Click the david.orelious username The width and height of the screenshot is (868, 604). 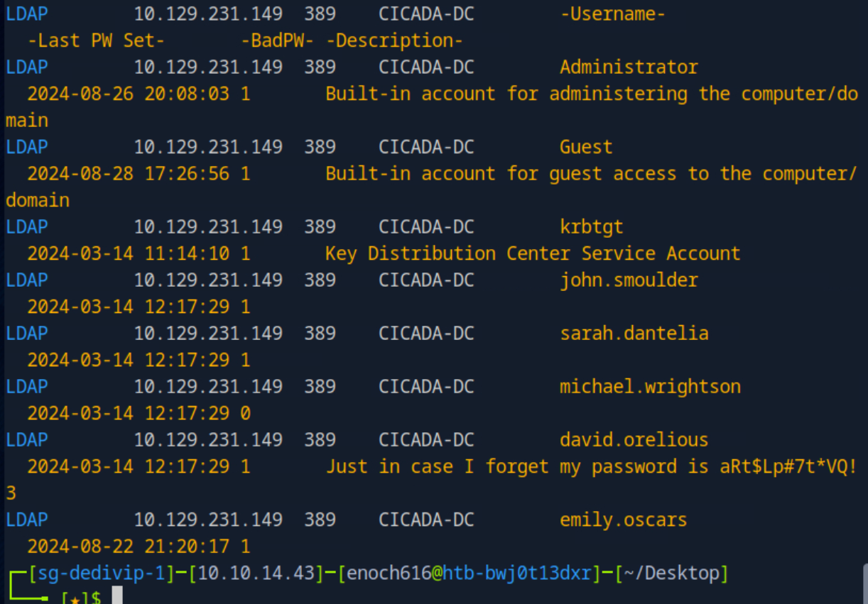[634, 440]
